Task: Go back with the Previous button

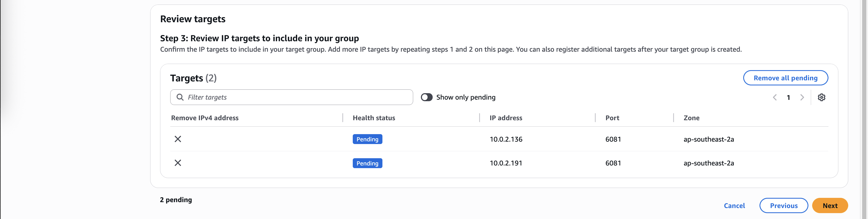Action: (784, 206)
